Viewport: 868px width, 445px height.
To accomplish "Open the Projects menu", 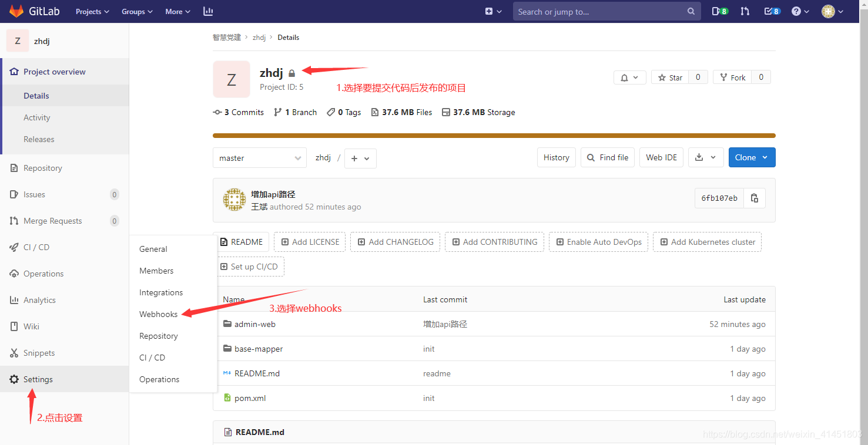I will [92, 11].
